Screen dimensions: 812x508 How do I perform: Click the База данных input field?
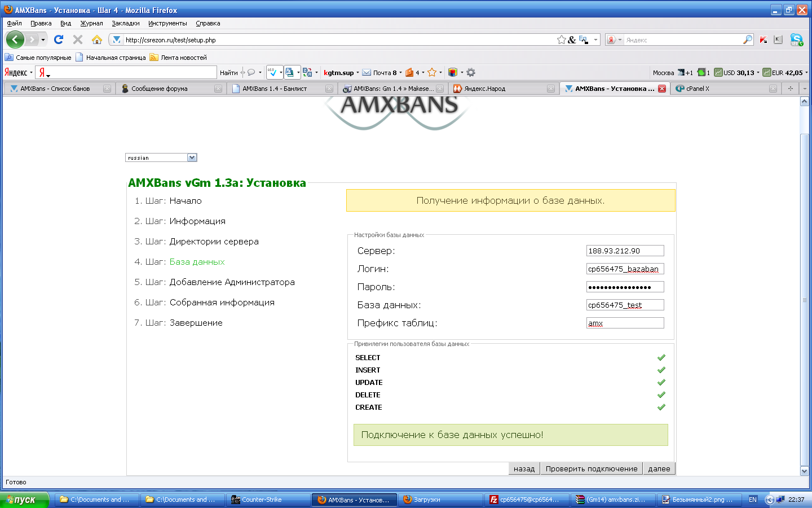click(x=625, y=305)
